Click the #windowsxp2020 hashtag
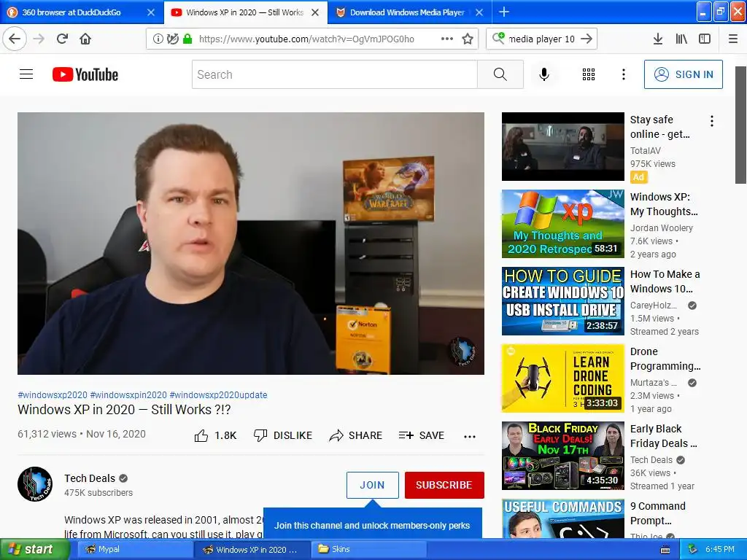Image resolution: width=747 pixels, height=560 pixels. [x=53, y=394]
